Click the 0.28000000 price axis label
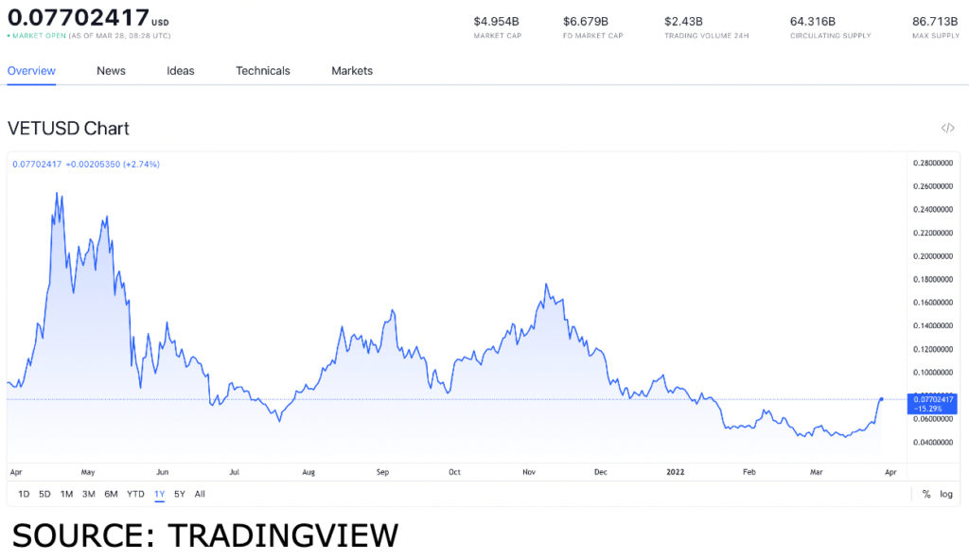Screen dimensions: 969x560 933,164
